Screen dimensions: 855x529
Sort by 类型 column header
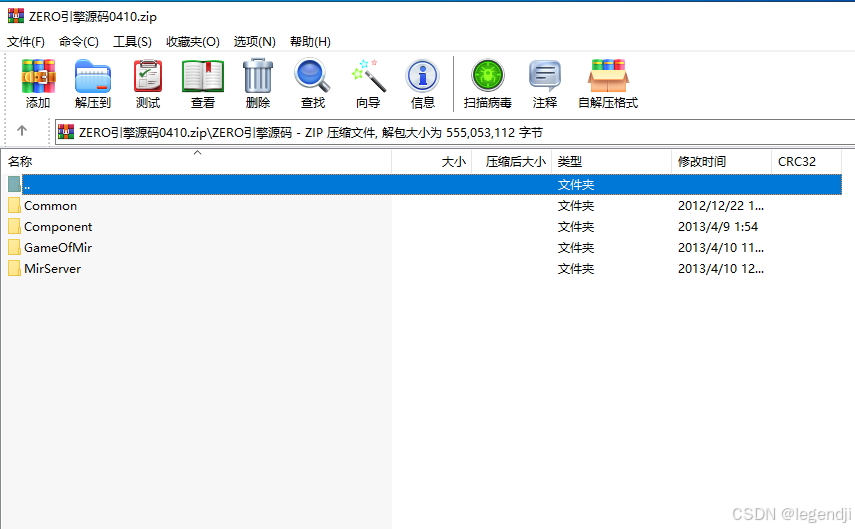pyautogui.click(x=611, y=161)
